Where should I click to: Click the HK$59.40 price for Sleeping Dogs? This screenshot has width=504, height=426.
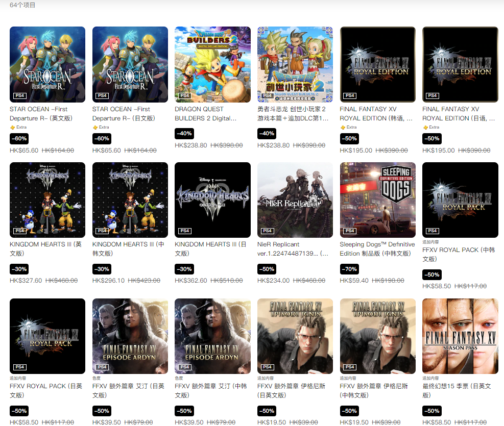[354, 281]
